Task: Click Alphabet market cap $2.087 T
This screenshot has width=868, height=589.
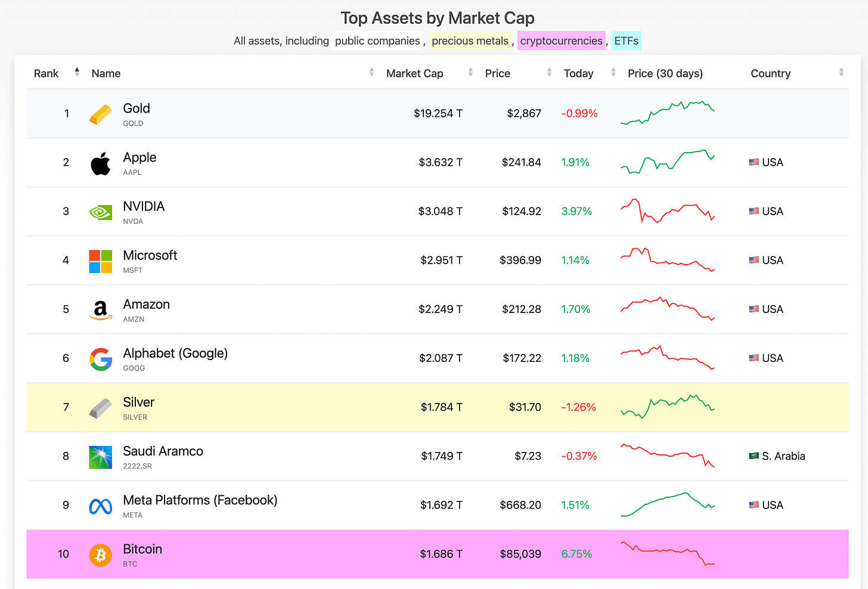Action: pyautogui.click(x=441, y=358)
